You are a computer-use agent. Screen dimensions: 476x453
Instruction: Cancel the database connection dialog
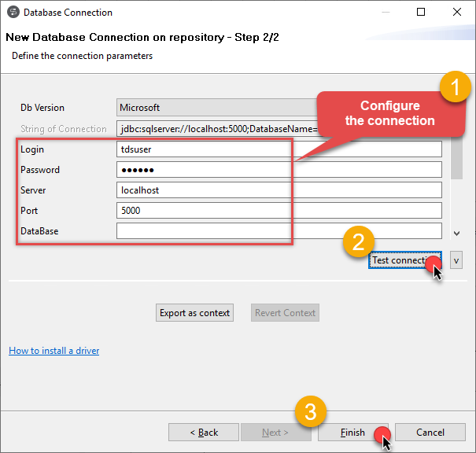[x=430, y=433]
